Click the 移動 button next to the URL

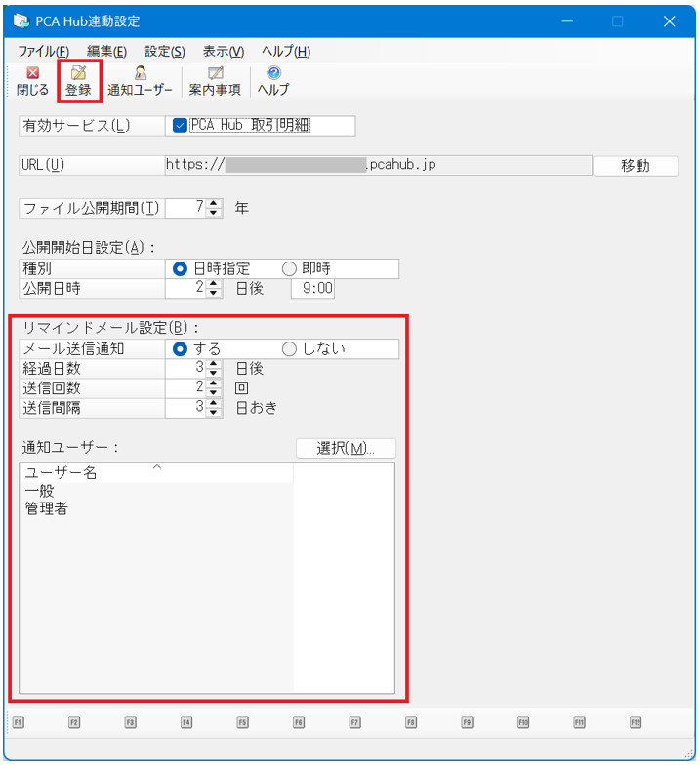635,166
